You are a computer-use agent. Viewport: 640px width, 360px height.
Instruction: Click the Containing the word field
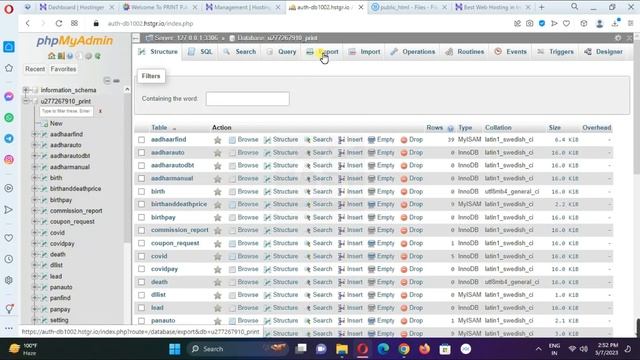[247, 99]
